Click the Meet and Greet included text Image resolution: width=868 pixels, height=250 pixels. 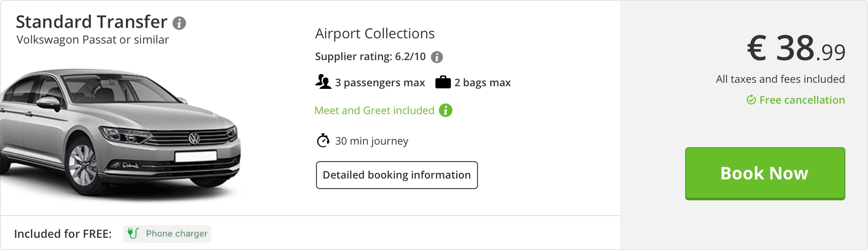click(x=374, y=111)
